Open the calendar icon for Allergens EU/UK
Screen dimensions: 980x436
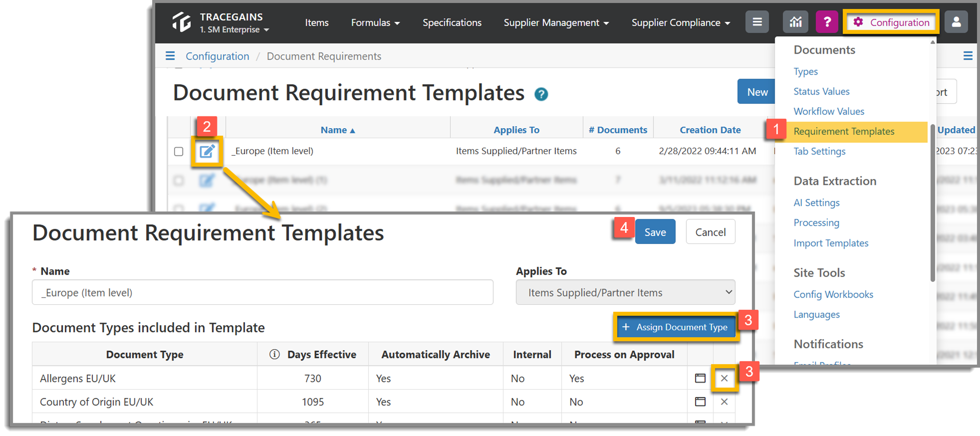coord(700,378)
